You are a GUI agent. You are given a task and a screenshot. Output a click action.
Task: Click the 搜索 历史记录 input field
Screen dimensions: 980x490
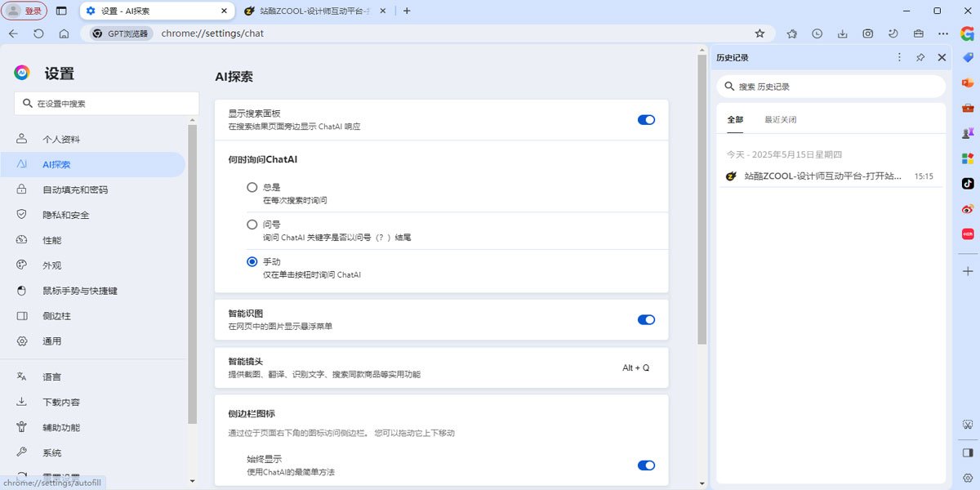tap(831, 86)
